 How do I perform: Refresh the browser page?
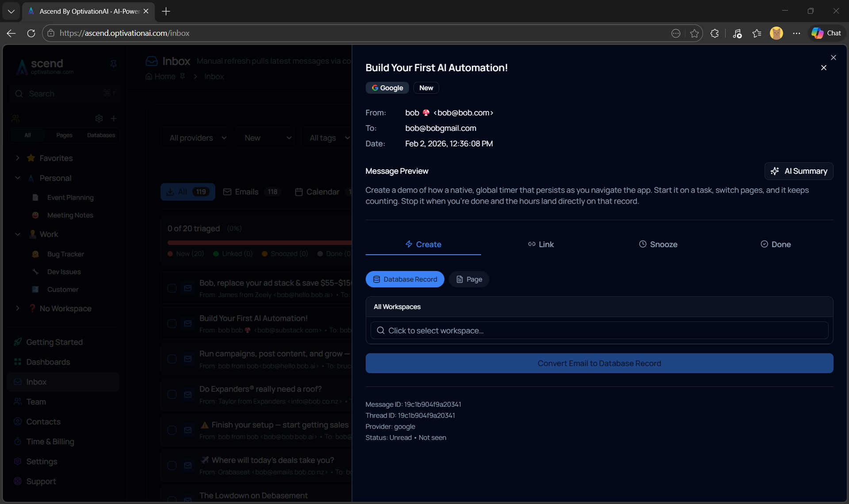(31, 33)
